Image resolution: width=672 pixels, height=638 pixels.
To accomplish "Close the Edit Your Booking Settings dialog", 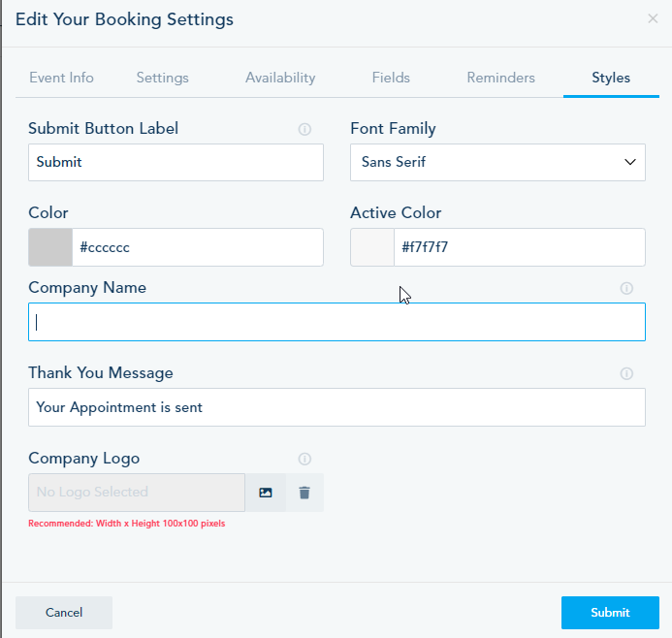I will click(x=653, y=18).
